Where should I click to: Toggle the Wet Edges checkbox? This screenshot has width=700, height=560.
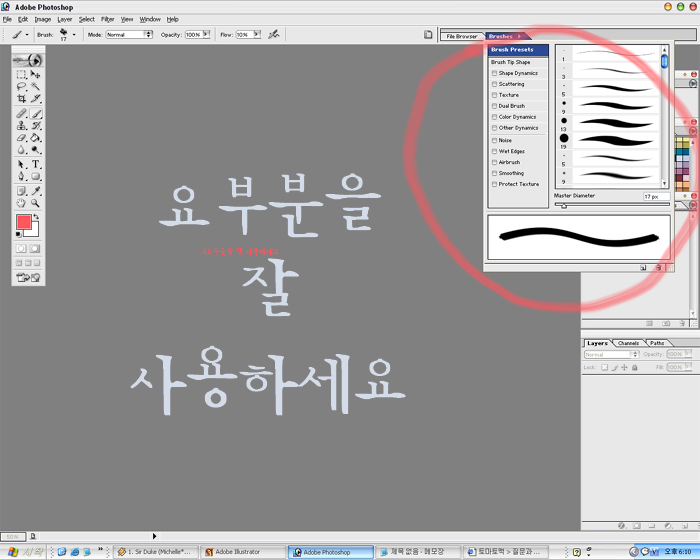pos(495,151)
